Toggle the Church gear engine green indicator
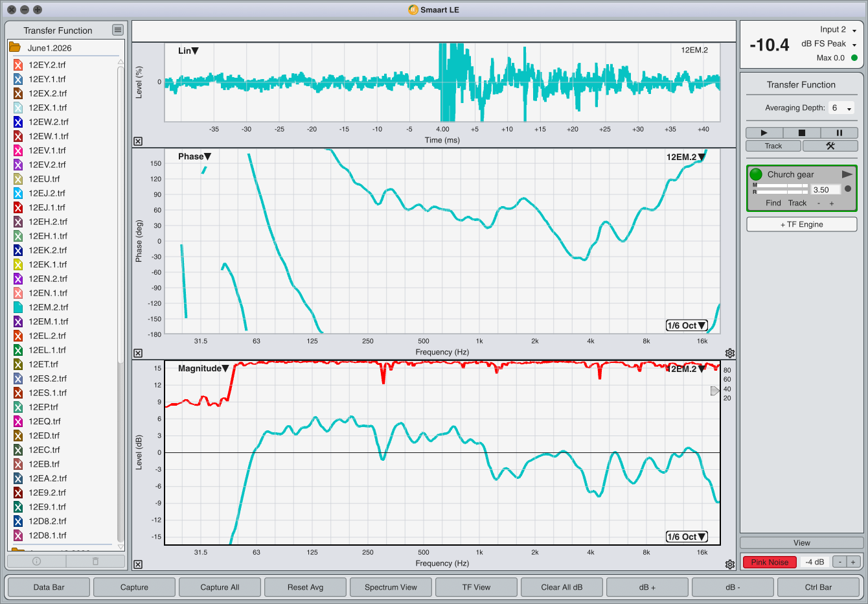 [756, 174]
